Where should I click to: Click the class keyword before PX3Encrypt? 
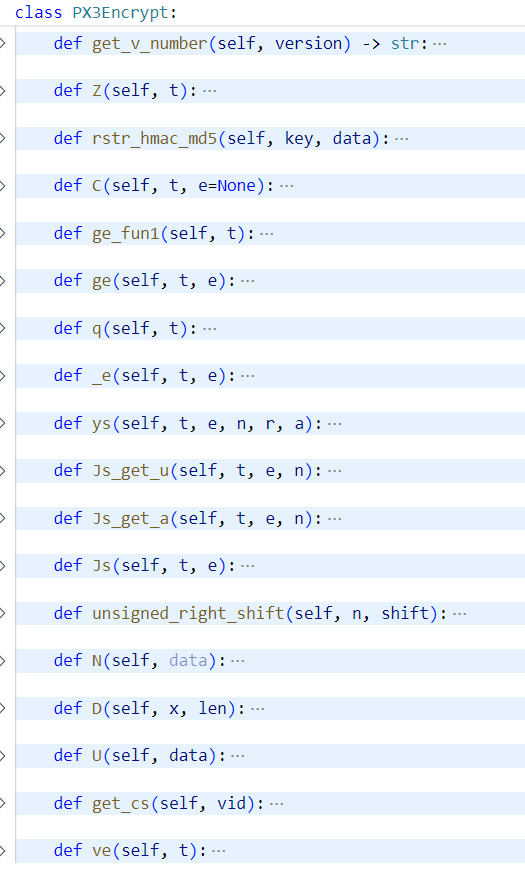pyautogui.click(x=38, y=13)
